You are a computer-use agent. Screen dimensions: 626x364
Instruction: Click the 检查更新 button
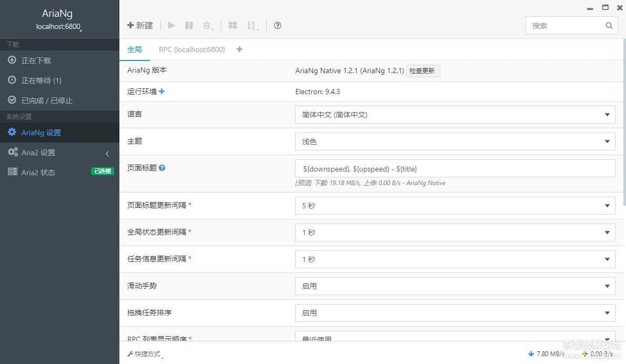click(x=422, y=71)
